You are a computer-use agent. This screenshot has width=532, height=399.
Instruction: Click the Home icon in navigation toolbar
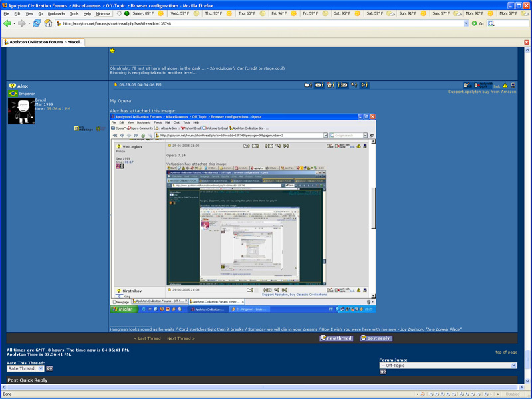(48, 23)
